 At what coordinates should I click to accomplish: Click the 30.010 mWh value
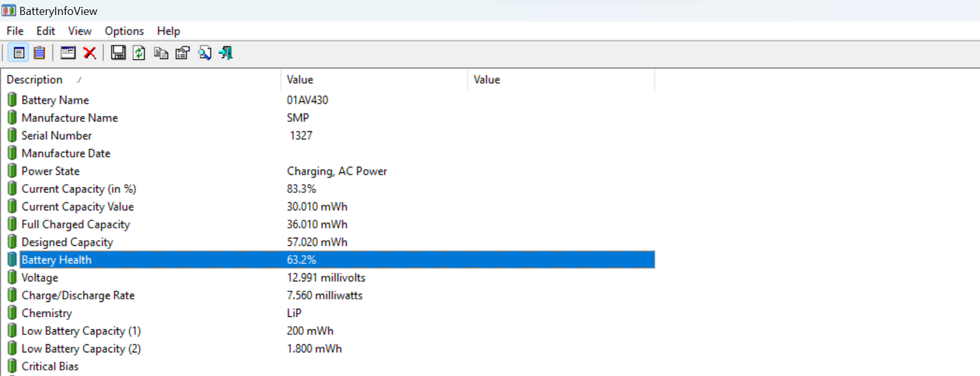[x=317, y=206]
